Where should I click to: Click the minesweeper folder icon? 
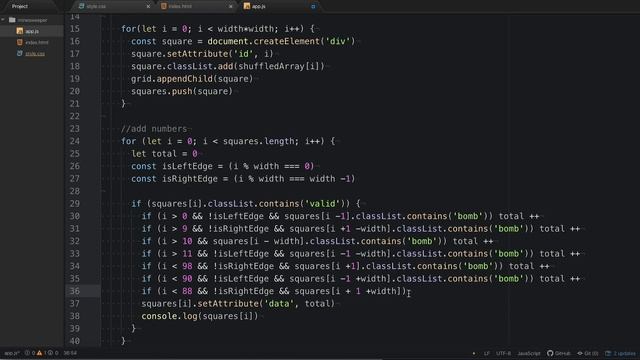point(12,20)
